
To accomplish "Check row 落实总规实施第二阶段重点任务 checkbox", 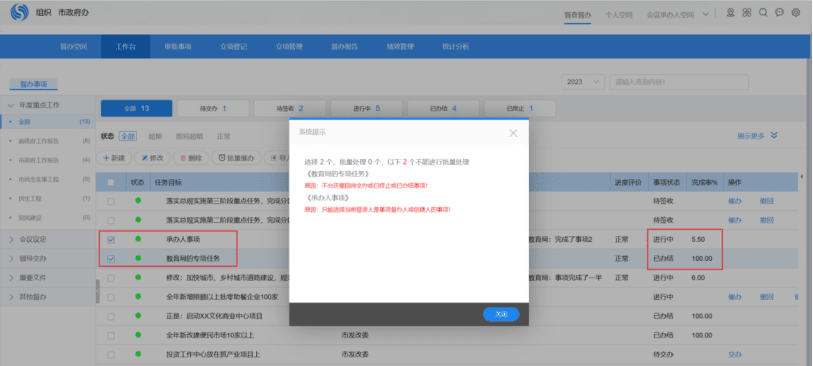I will tap(111, 220).
